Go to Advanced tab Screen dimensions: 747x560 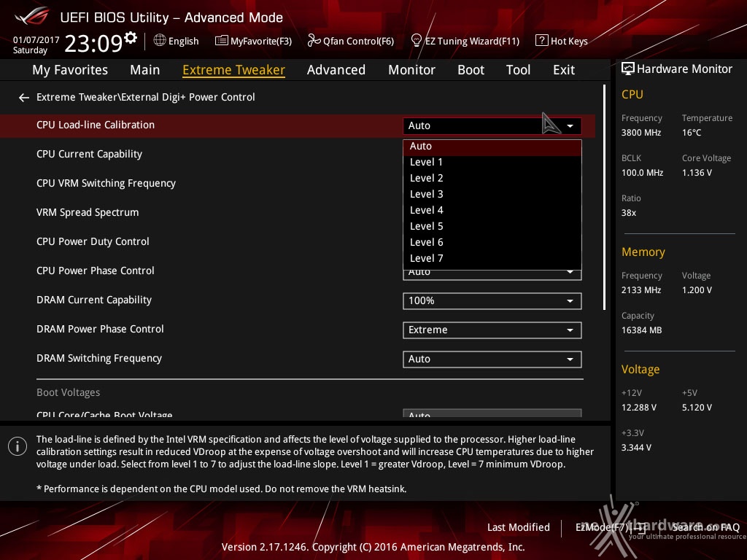tap(336, 70)
